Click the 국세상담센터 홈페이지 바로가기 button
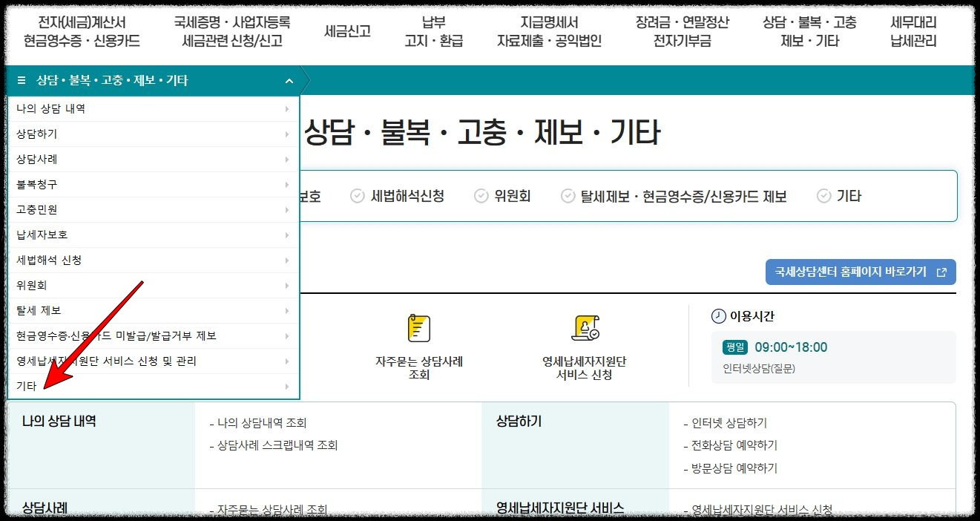Viewport: 980px width, 521px height. click(860, 272)
